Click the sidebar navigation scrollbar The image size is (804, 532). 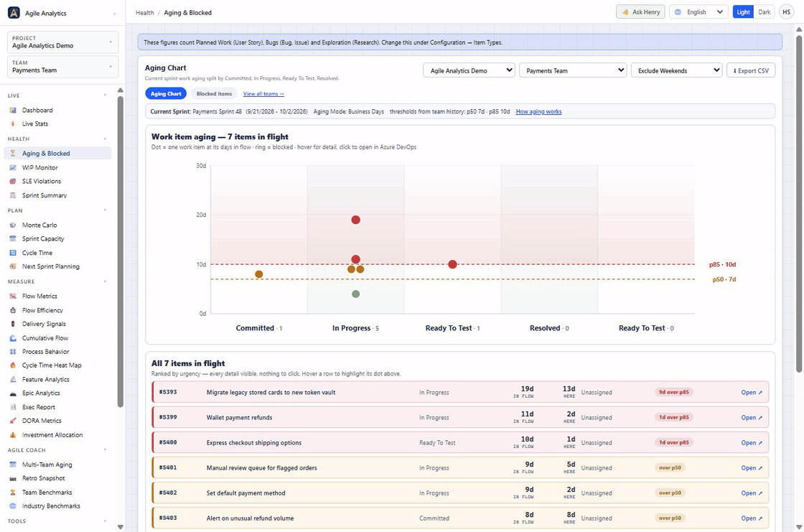coord(121,251)
